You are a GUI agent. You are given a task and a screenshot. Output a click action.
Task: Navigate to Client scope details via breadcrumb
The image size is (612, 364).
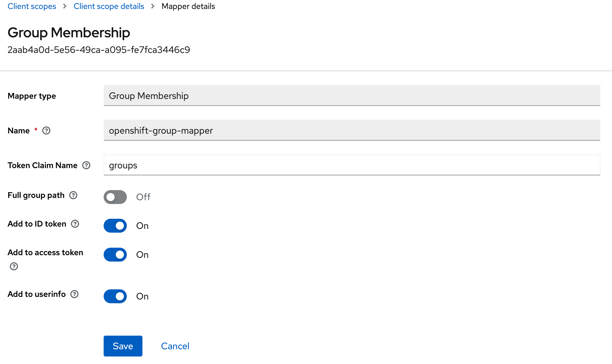point(109,6)
